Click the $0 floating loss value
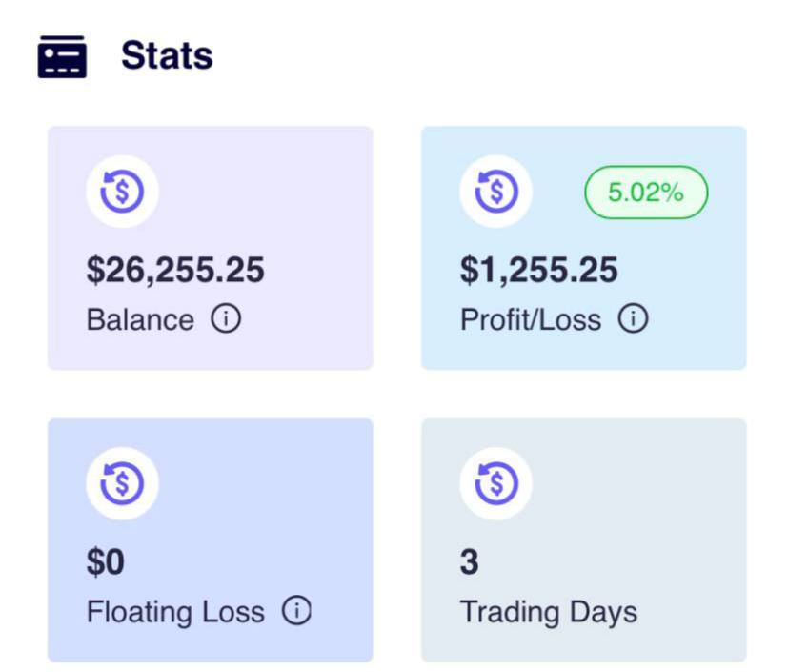This screenshot has width=788, height=672. point(106,562)
